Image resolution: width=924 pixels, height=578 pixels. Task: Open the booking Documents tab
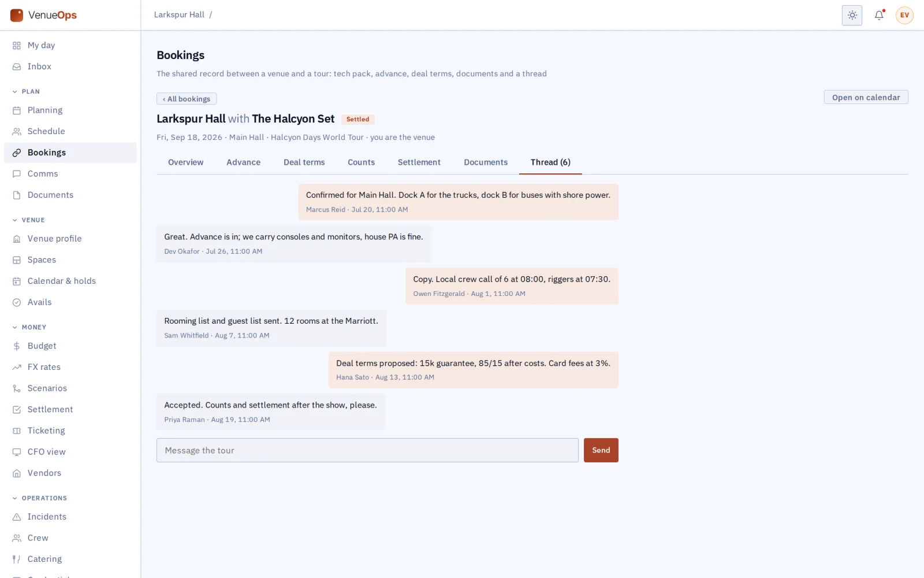486,162
